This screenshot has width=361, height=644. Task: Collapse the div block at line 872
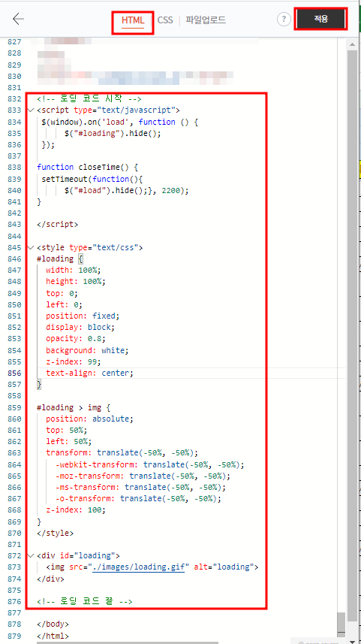coord(30,555)
